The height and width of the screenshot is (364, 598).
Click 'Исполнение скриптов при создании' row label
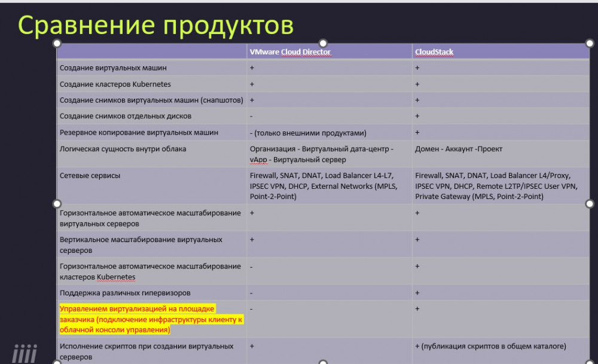pos(147,351)
